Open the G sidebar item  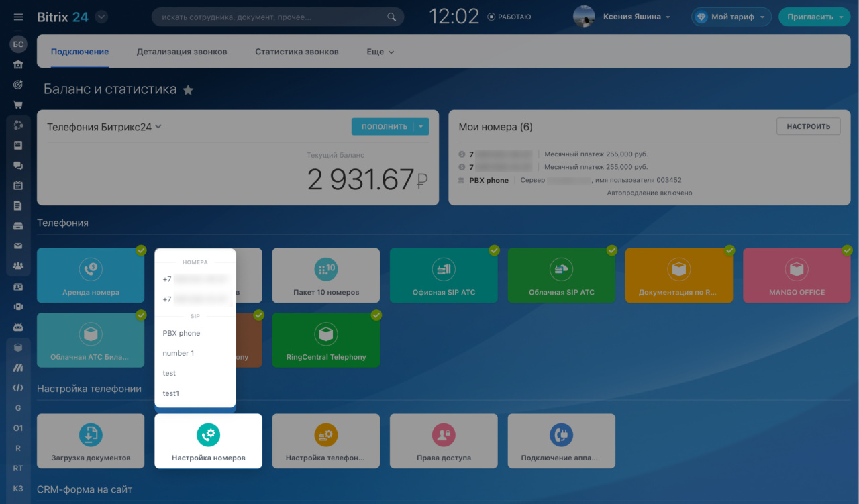click(x=18, y=407)
